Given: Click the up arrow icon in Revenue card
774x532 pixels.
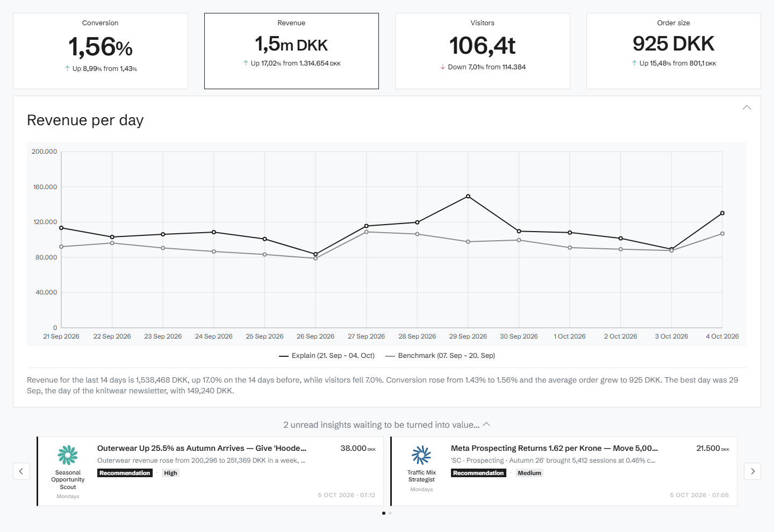Looking at the screenshot, I should 246,63.
